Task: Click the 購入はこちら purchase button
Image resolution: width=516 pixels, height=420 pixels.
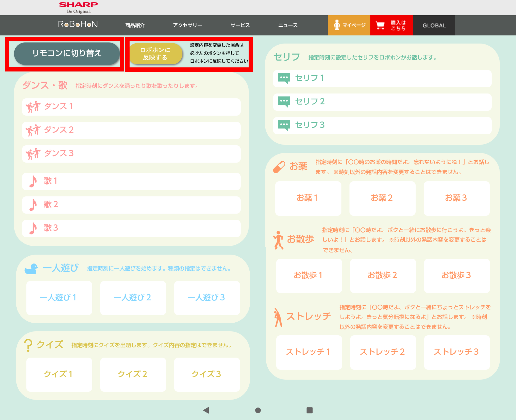Action: (x=392, y=25)
